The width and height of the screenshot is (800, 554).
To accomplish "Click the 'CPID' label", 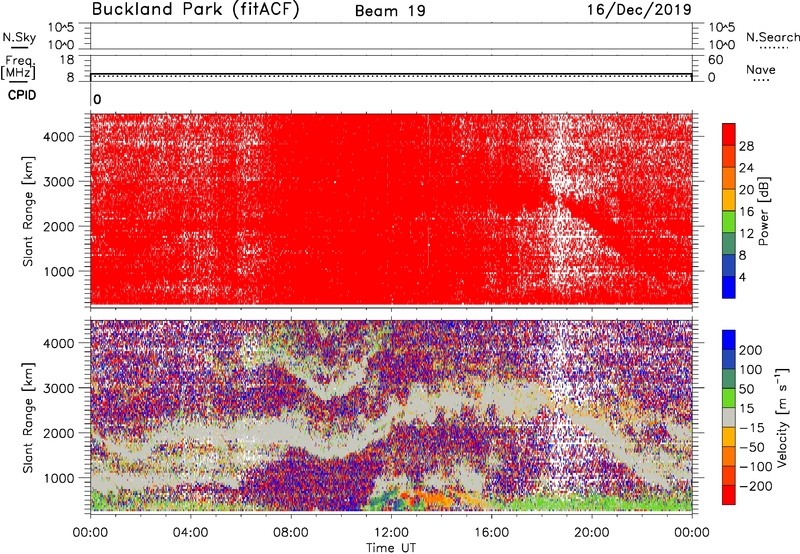I will coord(22,95).
